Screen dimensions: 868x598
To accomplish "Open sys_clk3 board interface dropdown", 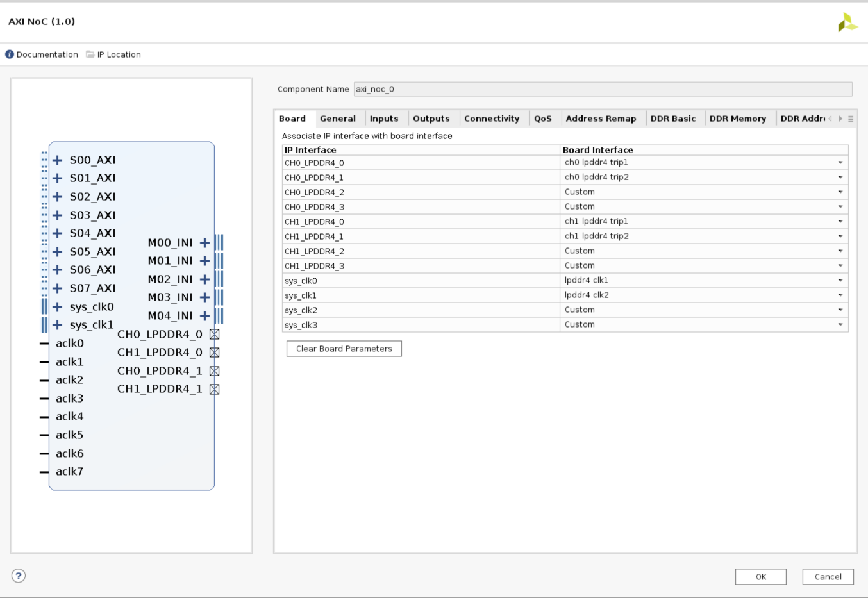I will pos(840,325).
